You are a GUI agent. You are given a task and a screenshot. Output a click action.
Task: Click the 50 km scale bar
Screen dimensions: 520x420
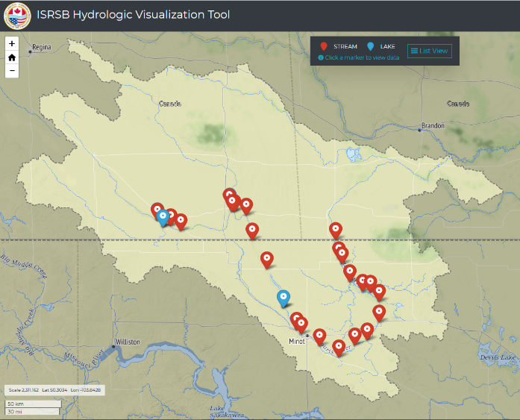[33, 404]
